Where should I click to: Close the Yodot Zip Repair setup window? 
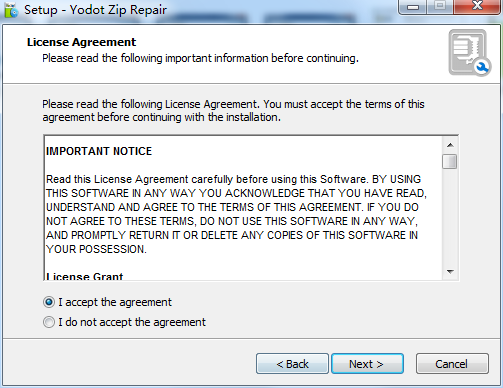point(477,7)
